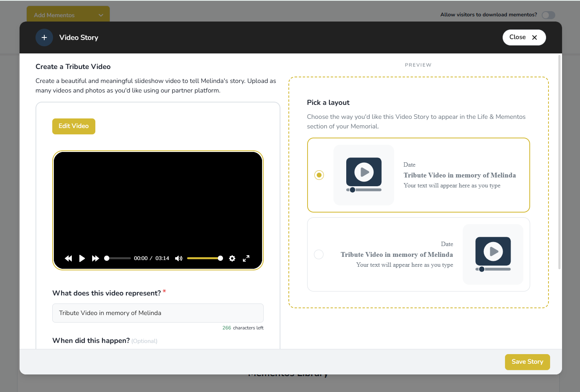Toggle allow visitors to download mementos
The width and height of the screenshot is (580, 392).
click(548, 15)
